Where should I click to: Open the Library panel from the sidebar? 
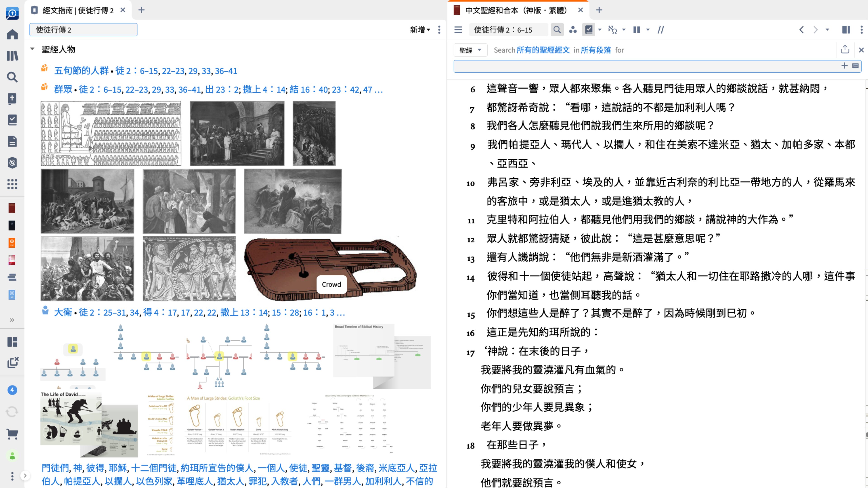pyautogui.click(x=12, y=56)
